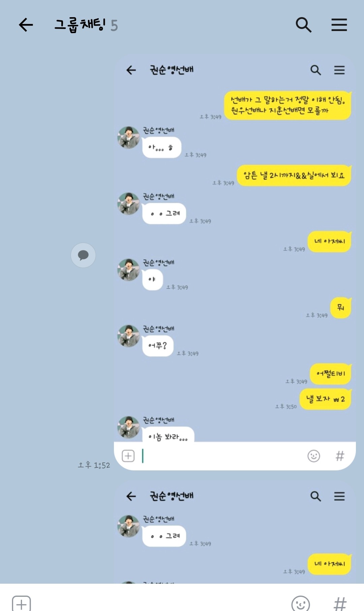Tap search icon in first 권순영선배 screenshot
The height and width of the screenshot is (611, 364).
coord(315,70)
